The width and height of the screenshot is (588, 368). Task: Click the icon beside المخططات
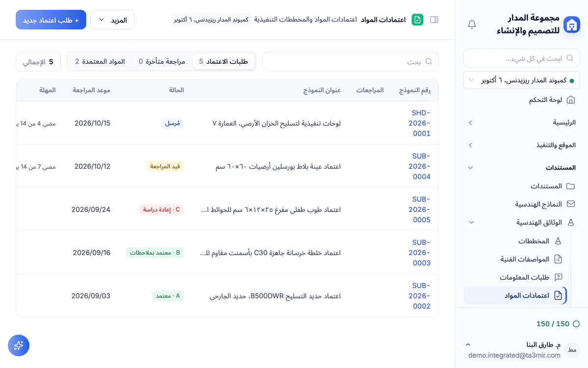click(558, 241)
